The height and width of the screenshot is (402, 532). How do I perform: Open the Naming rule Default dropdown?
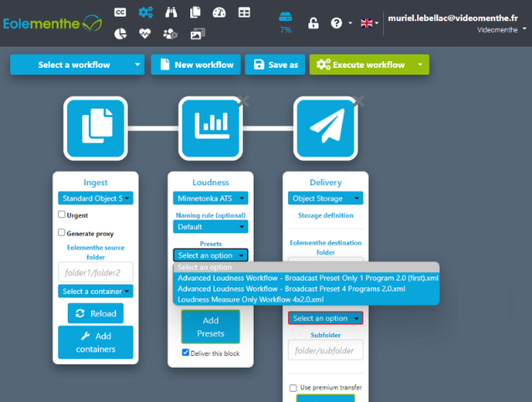[x=210, y=227]
